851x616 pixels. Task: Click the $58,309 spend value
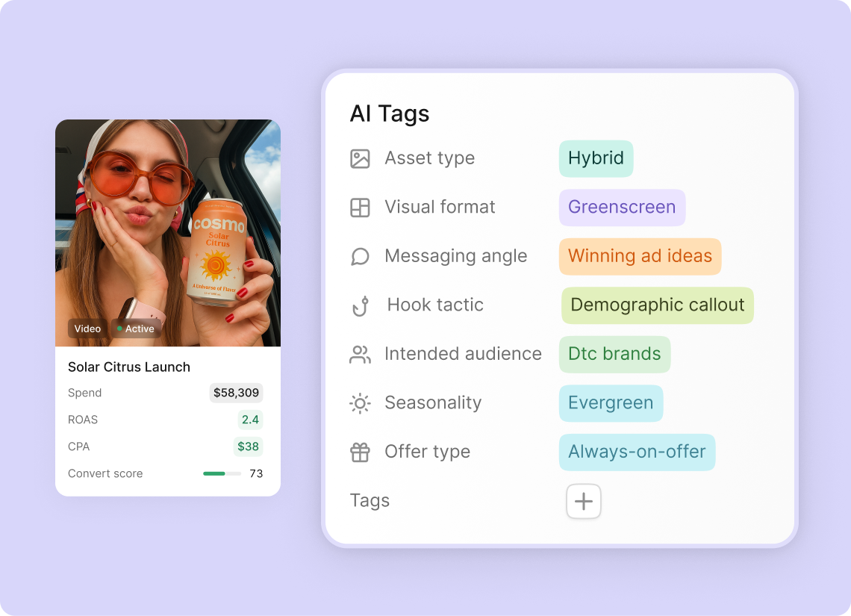236,393
